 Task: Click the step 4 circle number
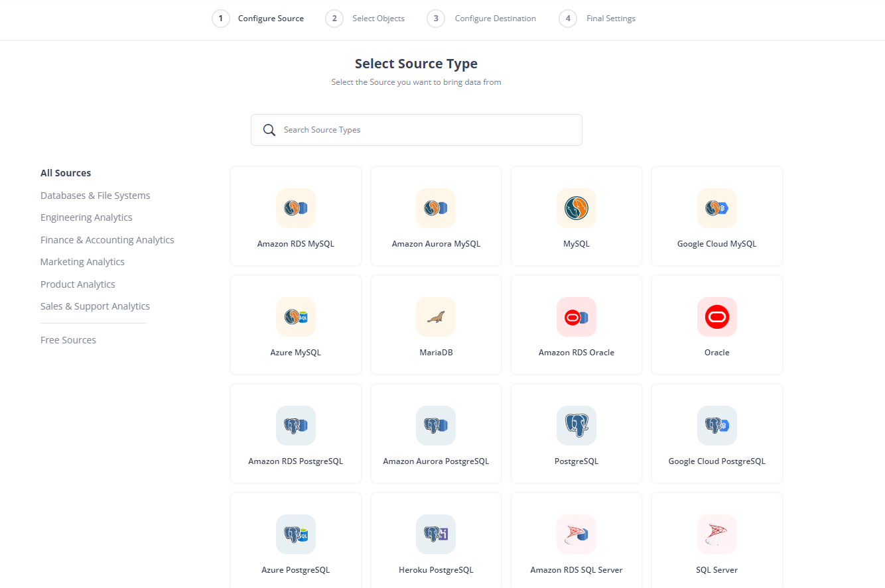[x=567, y=19]
